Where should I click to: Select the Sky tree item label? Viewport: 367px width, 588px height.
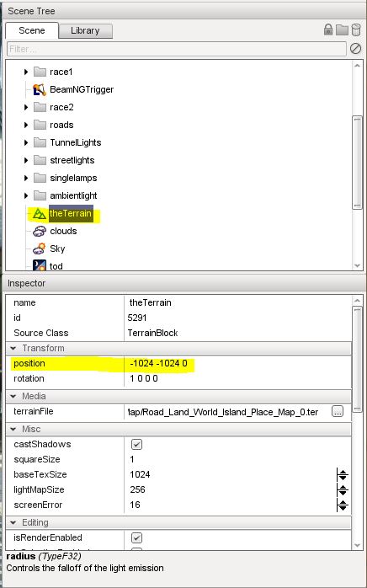(x=57, y=249)
